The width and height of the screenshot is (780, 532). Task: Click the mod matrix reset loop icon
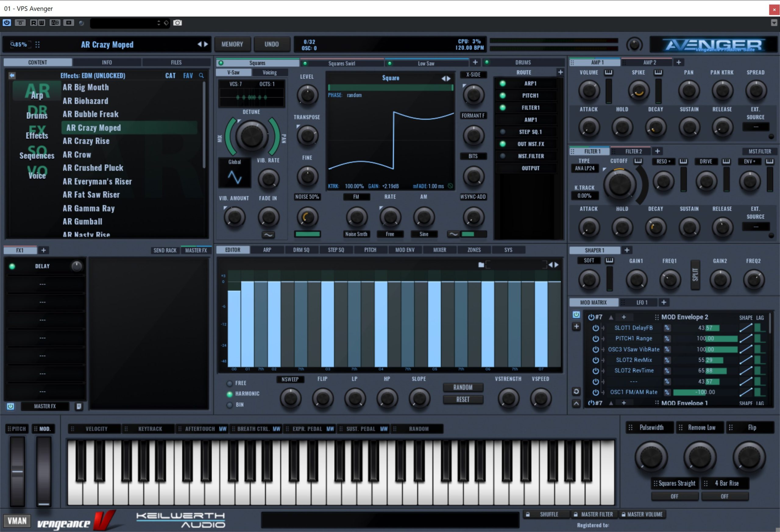[576, 391]
